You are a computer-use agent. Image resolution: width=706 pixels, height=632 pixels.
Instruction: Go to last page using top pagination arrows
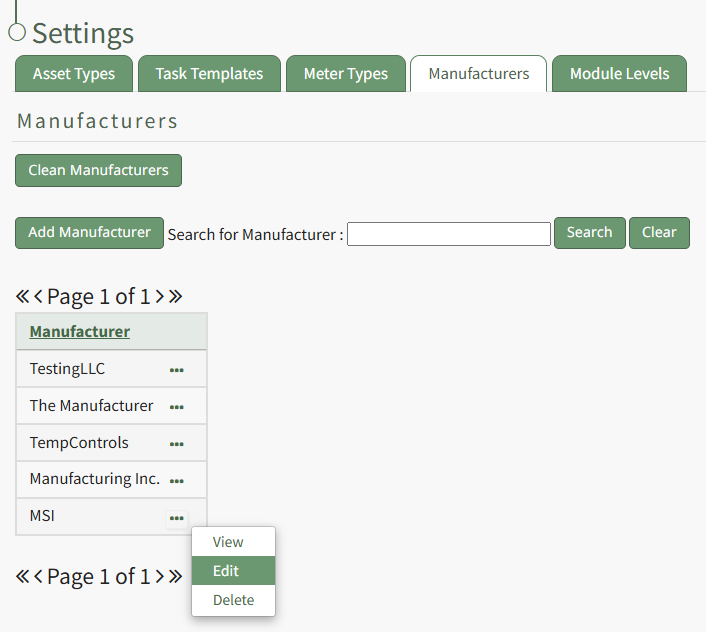175,297
